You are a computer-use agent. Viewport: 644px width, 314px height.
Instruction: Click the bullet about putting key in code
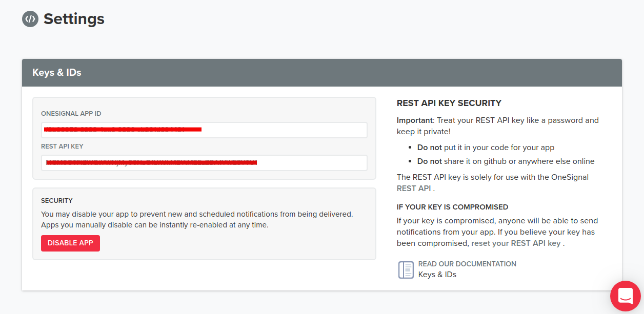(x=486, y=147)
